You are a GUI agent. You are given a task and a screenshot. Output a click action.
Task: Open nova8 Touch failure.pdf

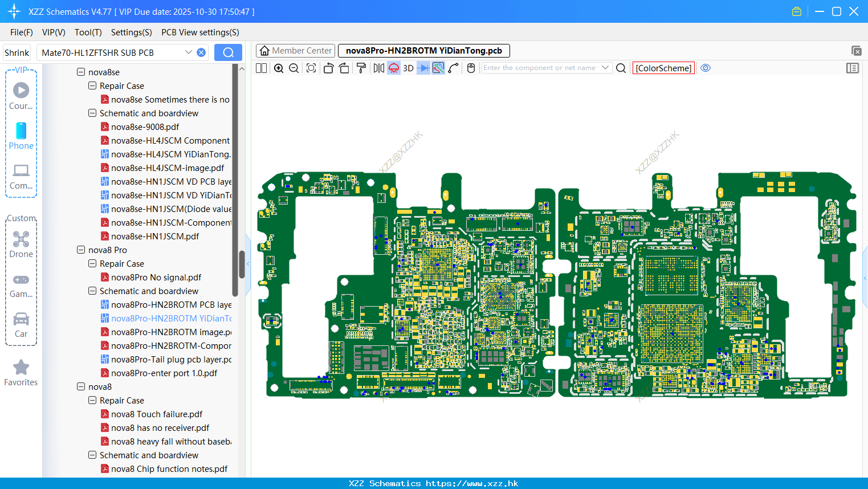(157, 414)
